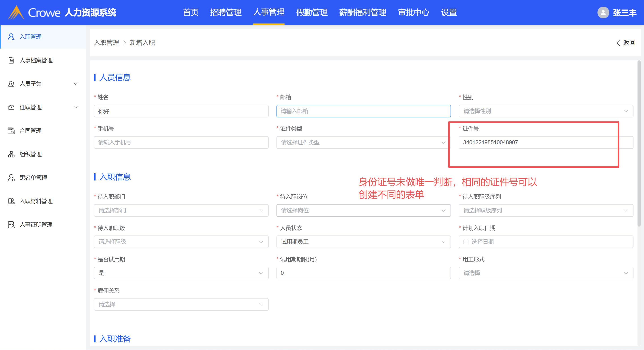Open the 人员状态 dropdown showing 试用期员工

point(363,242)
